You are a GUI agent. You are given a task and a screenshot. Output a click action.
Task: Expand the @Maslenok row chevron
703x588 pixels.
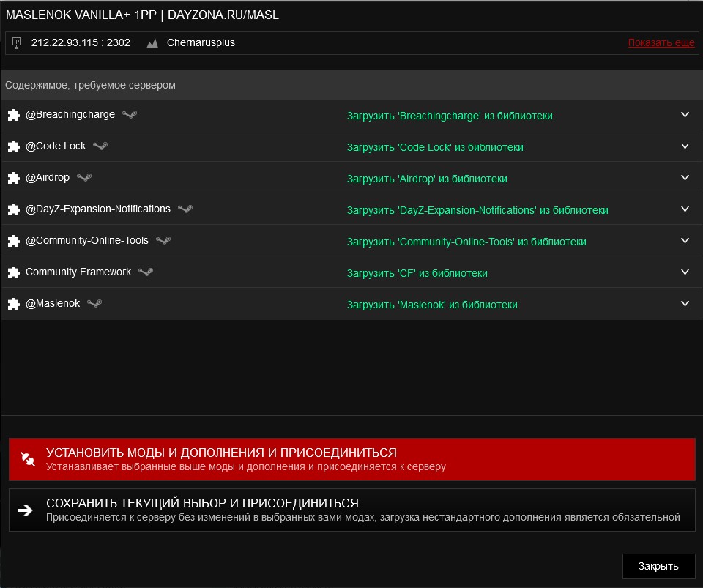(x=685, y=303)
